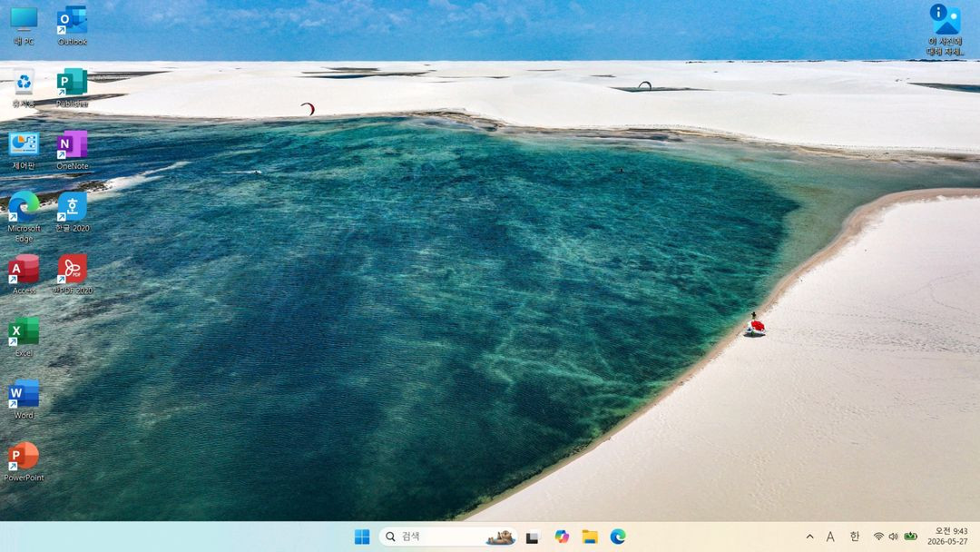Open the volume speaker tray icon
Viewport: 980px width, 552px height.
[x=894, y=537]
